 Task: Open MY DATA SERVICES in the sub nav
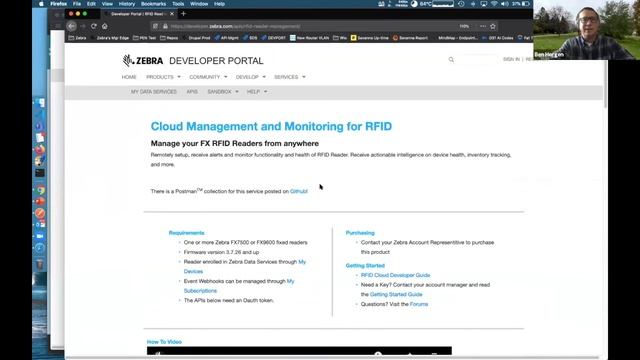click(x=154, y=91)
